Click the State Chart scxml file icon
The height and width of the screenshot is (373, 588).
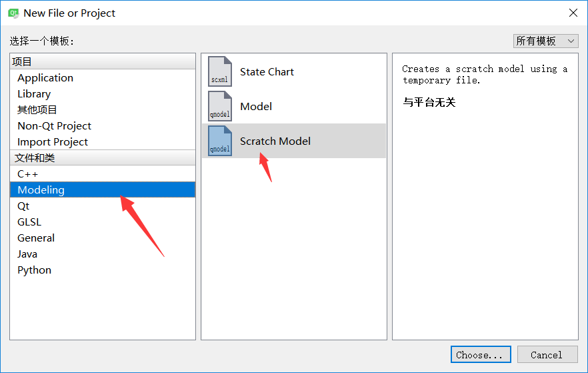(x=220, y=71)
